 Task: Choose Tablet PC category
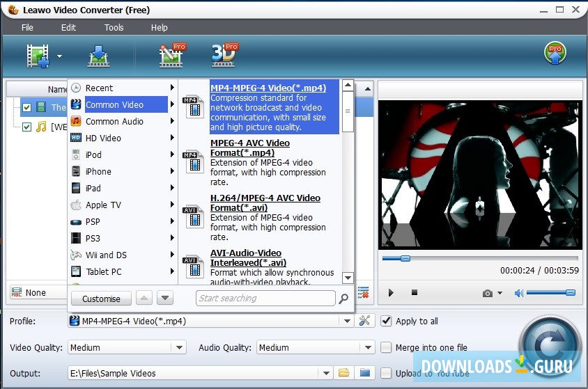point(123,271)
